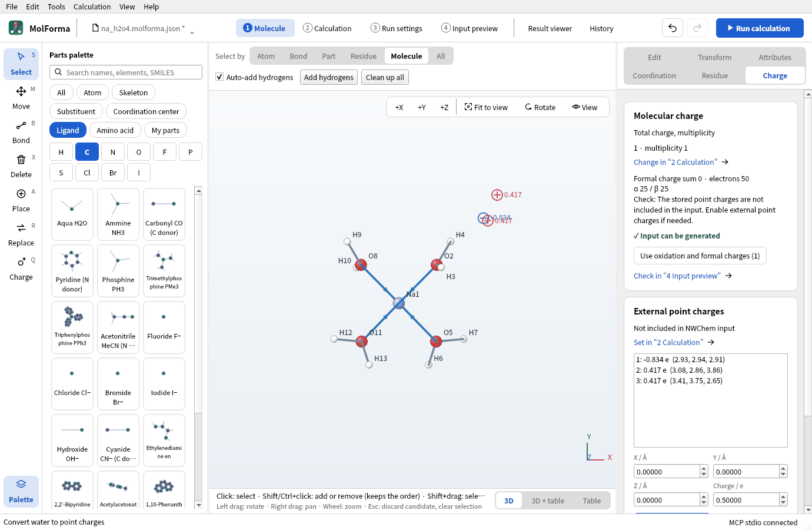Fit molecule to view

(x=486, y=107)
